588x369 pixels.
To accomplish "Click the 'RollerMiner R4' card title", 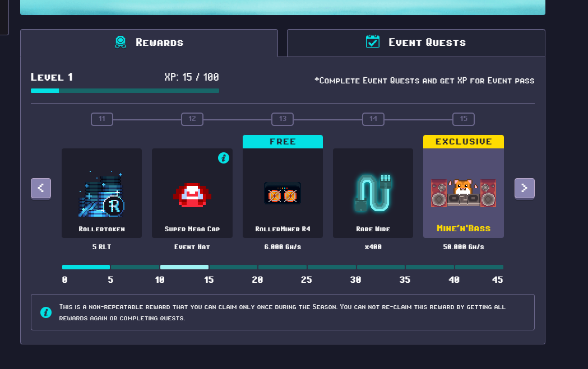I will [x=283, y=229].
